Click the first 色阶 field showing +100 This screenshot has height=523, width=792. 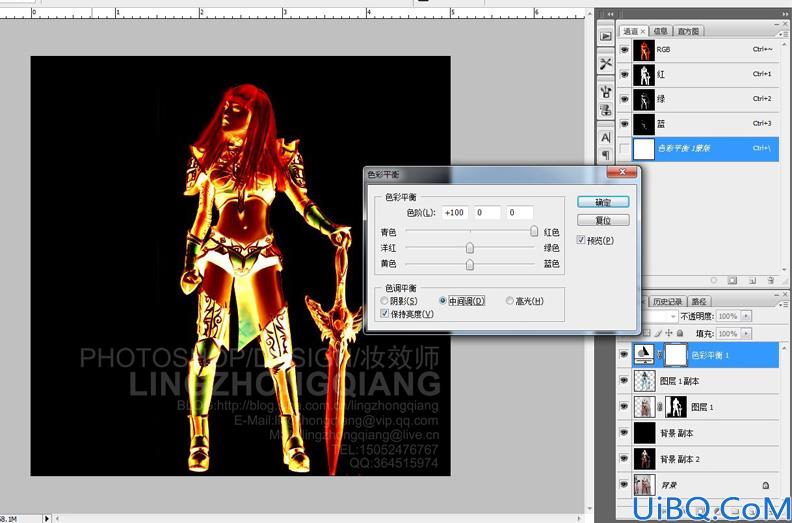point(455,213)
